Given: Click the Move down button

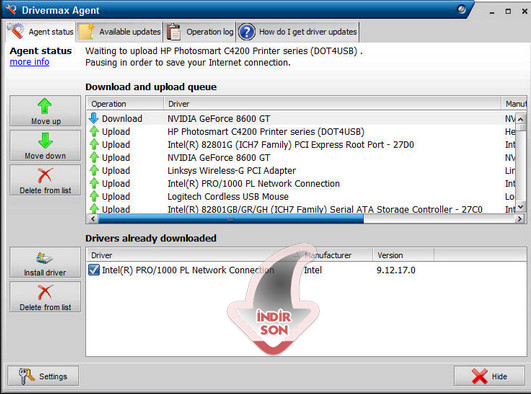Looking at the screenshot, I should pyautogui.click(x=45, y=146).
